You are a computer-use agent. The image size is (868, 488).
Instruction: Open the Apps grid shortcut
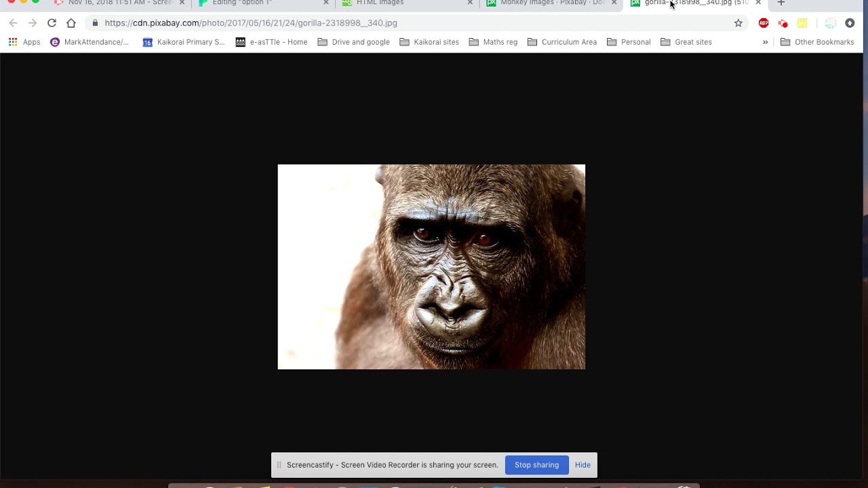tap(24, 42)
